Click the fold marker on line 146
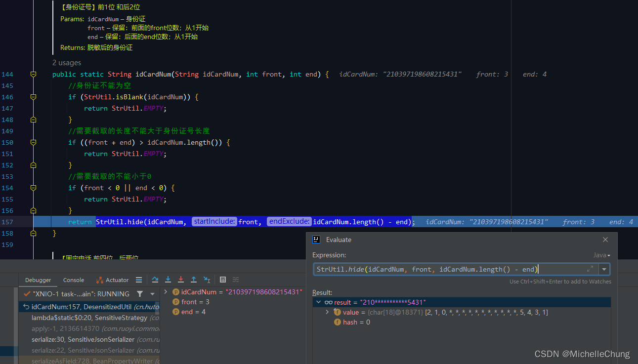The width and height of the screenshot is (638, 364). pyautogui.click(x=33, y=97)
